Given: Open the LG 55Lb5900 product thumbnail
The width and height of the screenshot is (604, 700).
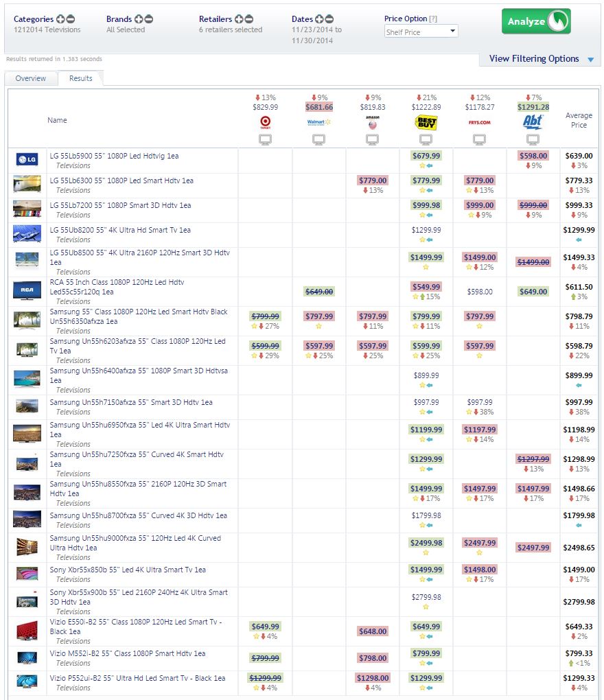Looking at the screenshot, I should pyautogui.click(x=27, y=159).
